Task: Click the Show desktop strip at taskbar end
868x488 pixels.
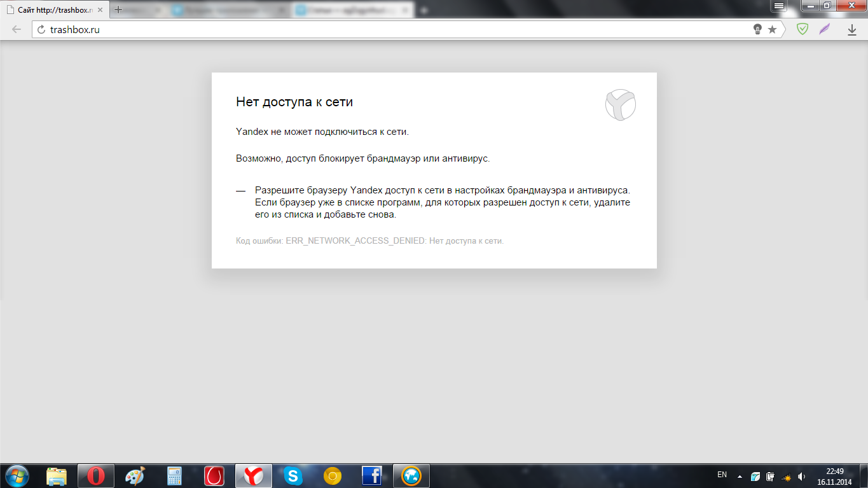Action: tap(864, 476)
